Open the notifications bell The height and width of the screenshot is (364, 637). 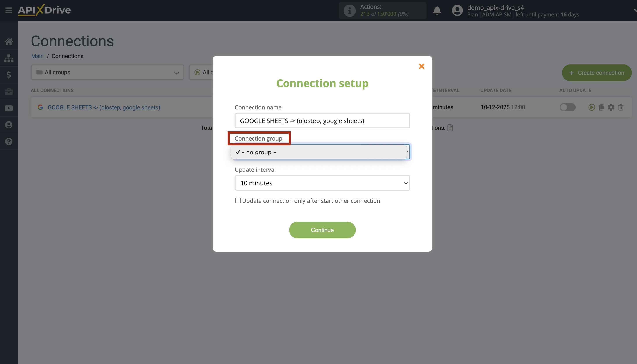(x=437, y=11)
